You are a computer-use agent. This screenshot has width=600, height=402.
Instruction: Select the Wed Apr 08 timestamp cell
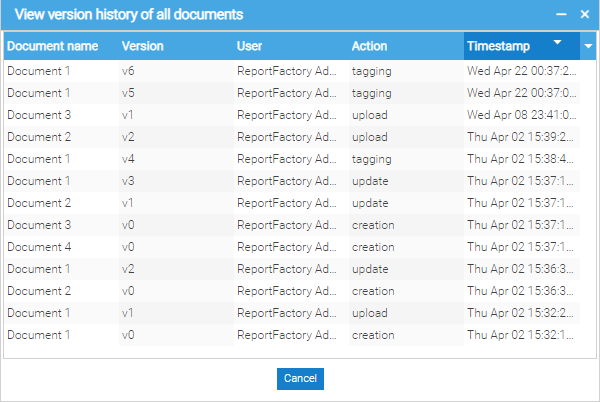[x=522, y=115]
